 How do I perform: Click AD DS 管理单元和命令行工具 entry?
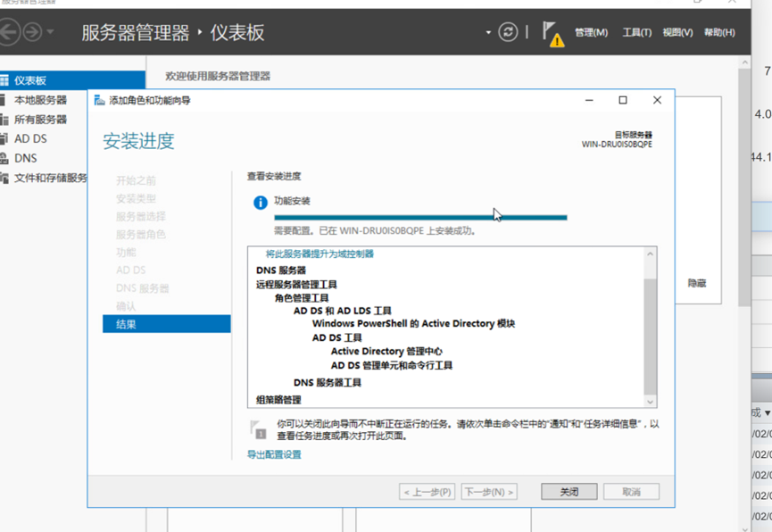[x=392, y=365]
